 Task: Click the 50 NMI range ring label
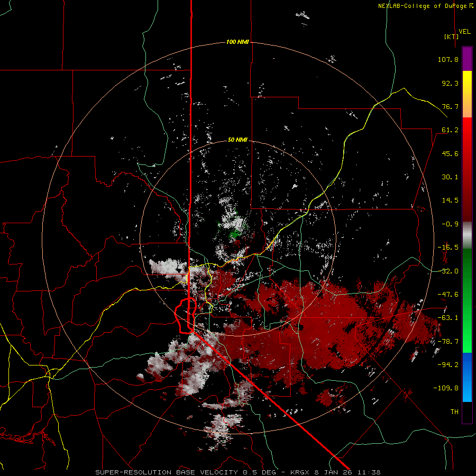coord(237,140)
